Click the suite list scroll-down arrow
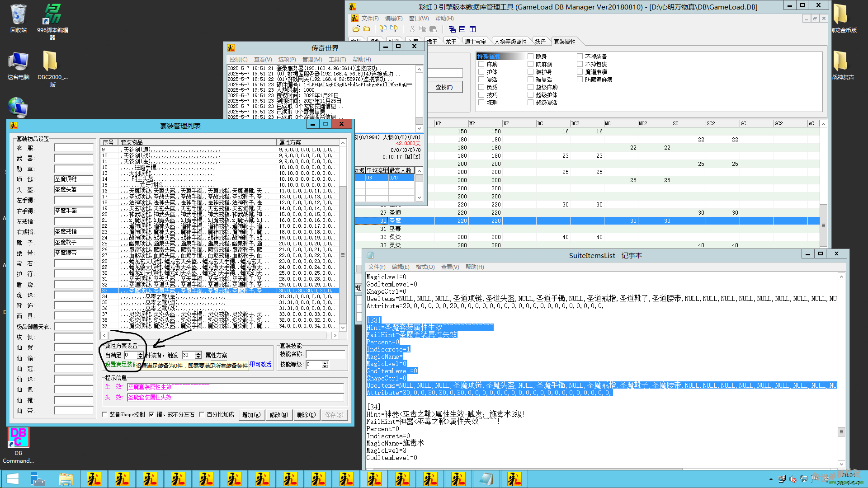This screenshot has height=488, width=868. 343,328
